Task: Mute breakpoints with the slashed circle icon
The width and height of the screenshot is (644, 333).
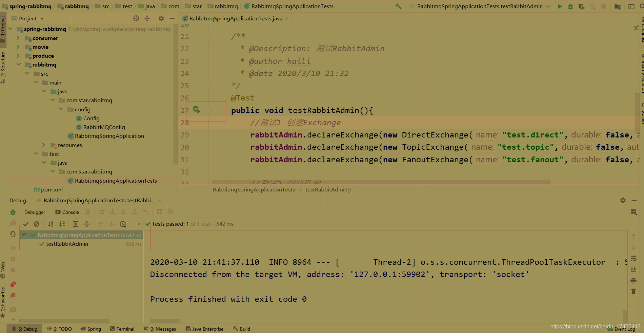Action: (x=13, y=295)
